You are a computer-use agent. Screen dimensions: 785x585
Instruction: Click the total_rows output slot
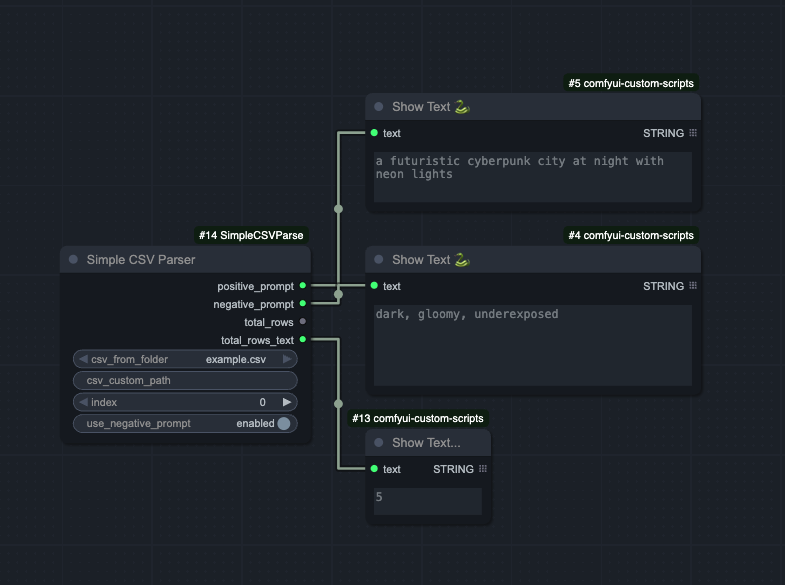coord(302,321)
